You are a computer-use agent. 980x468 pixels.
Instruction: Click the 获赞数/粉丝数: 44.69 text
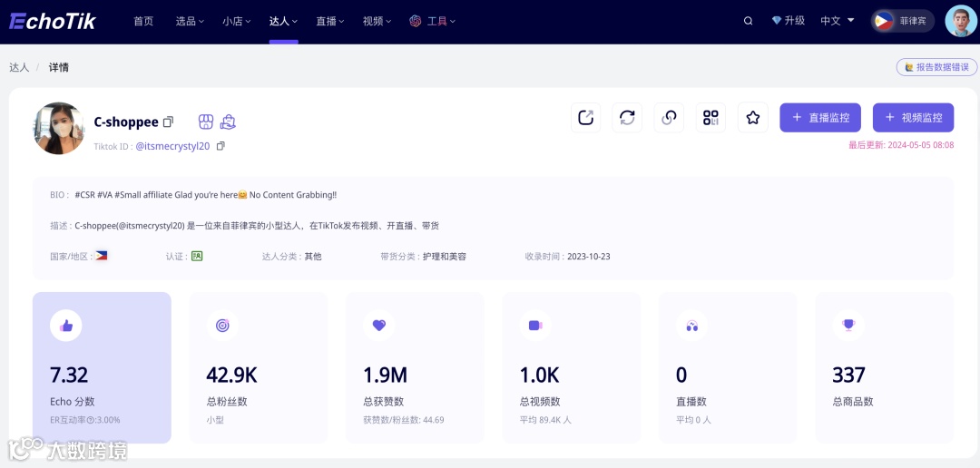[x=404, y=420]
